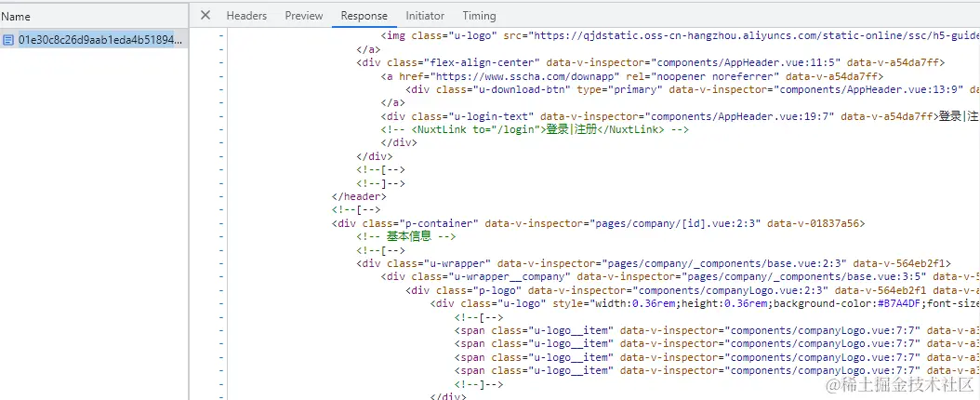
Task: Show the Timing tab
Action: pyautogui.click(x=479, y=16)
